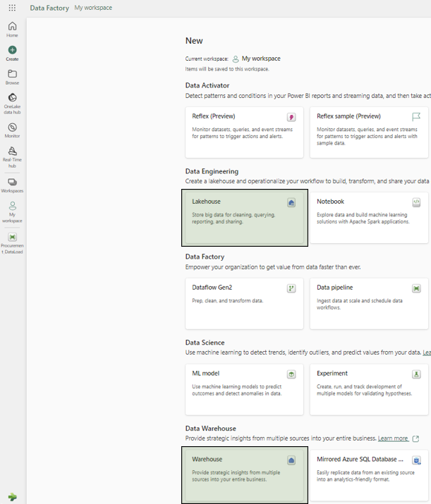
Task: Create a new Notebook
Action: tap(369, 218)
